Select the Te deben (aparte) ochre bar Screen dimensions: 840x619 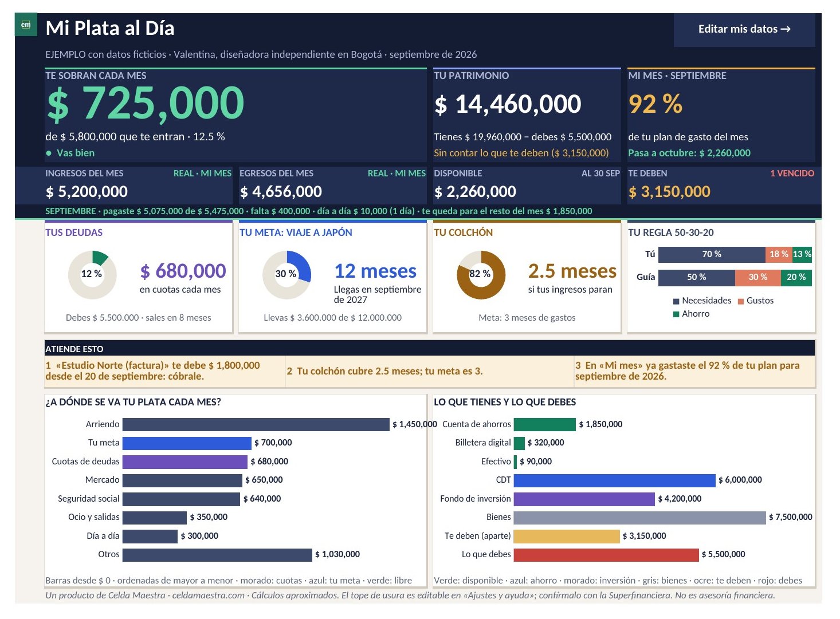pyautogui.click(x=567, y=536)
